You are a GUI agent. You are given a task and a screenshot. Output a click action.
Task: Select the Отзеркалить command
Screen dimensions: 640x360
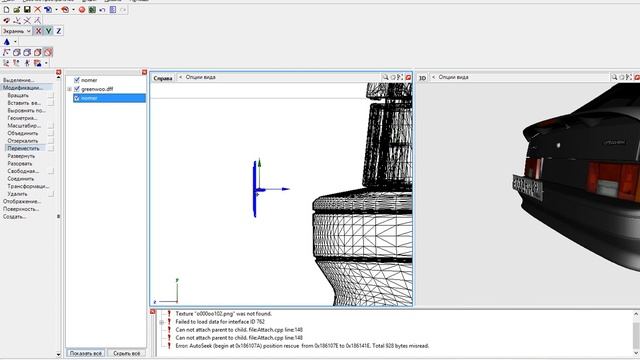tap(22, 141)
